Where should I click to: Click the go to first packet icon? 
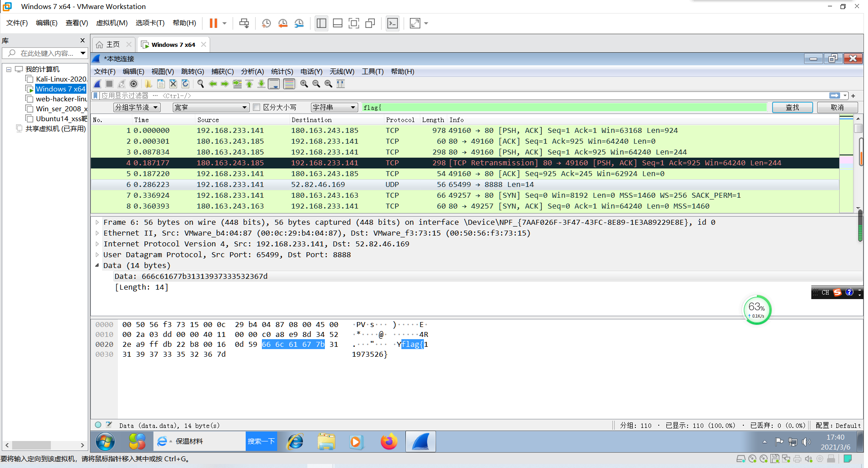pos(249,84)
